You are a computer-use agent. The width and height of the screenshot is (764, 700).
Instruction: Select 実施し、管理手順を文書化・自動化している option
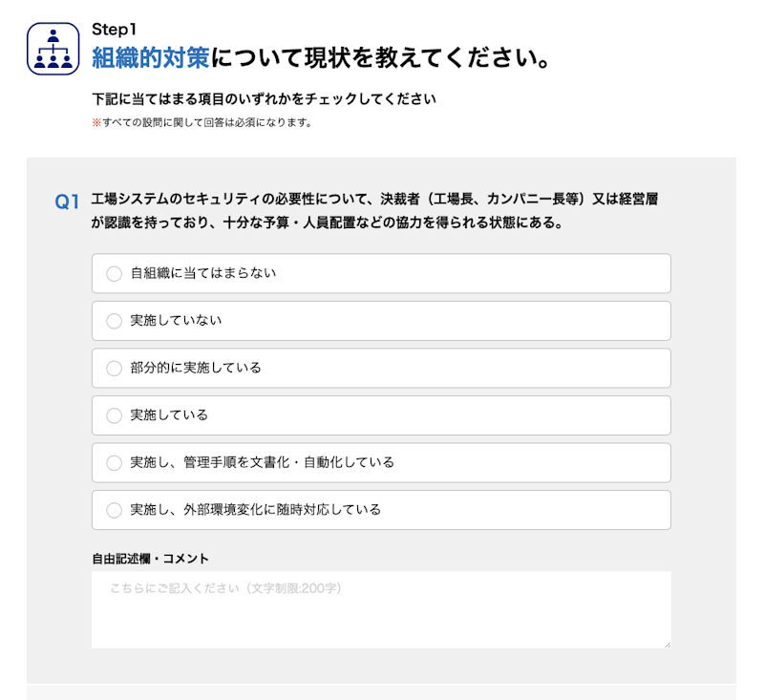(115, 463)
